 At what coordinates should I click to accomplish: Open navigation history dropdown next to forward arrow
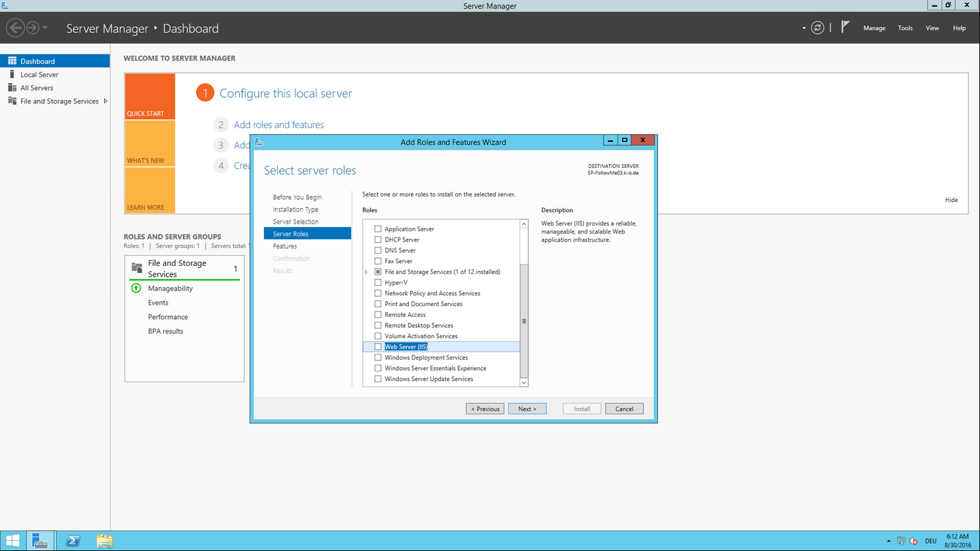click(x=45, y=28)
